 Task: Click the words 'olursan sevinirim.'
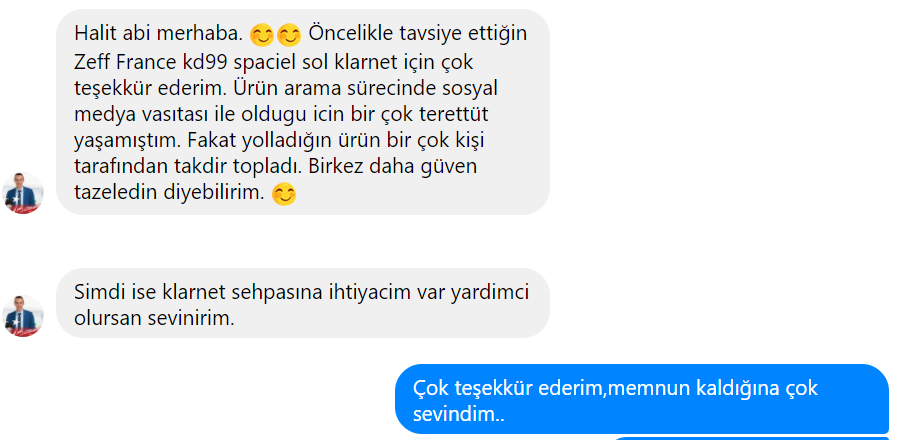point(154,318)
